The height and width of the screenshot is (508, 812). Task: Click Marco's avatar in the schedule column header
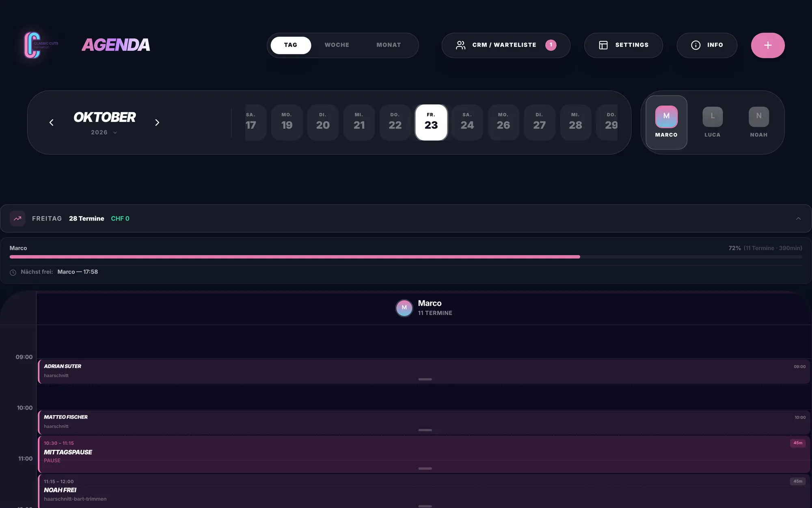404,308
